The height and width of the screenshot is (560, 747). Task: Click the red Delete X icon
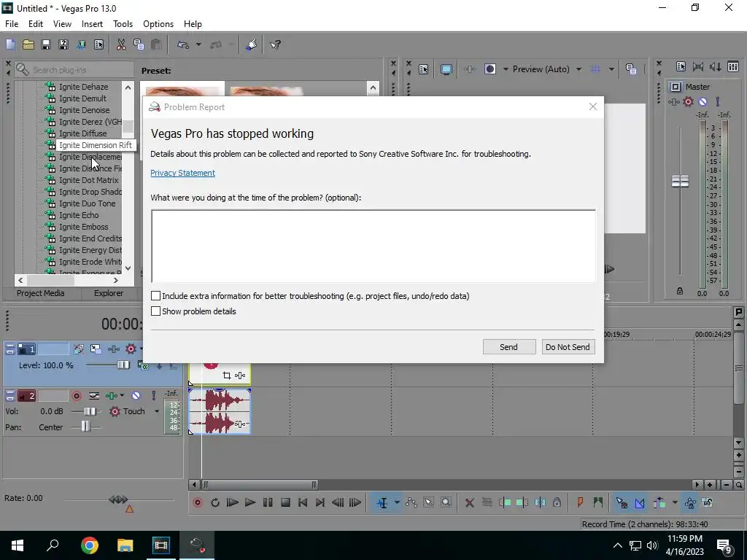[x=469, y=502]
